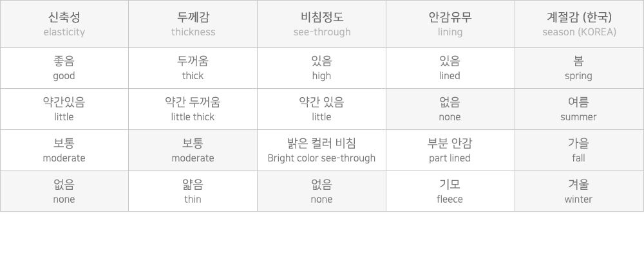The image size is (644, 276).
Task: Choose the 'summer' season cell
Action: point(579,109)
